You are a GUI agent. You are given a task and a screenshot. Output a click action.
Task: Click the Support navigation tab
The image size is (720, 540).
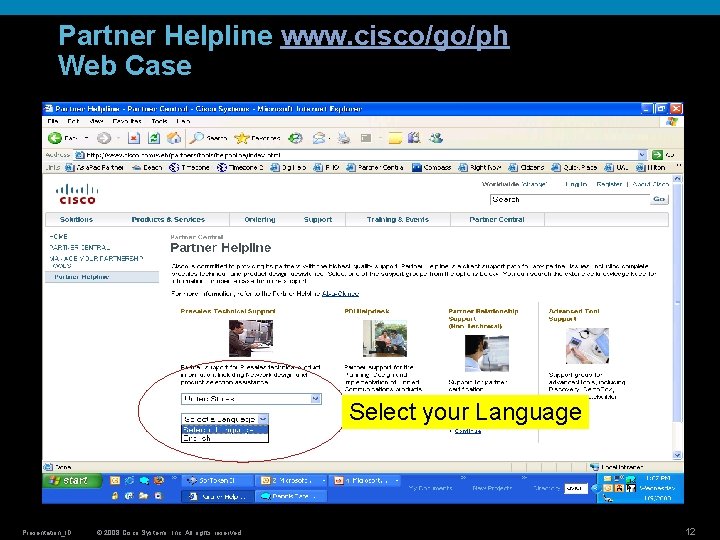point(318,219)
